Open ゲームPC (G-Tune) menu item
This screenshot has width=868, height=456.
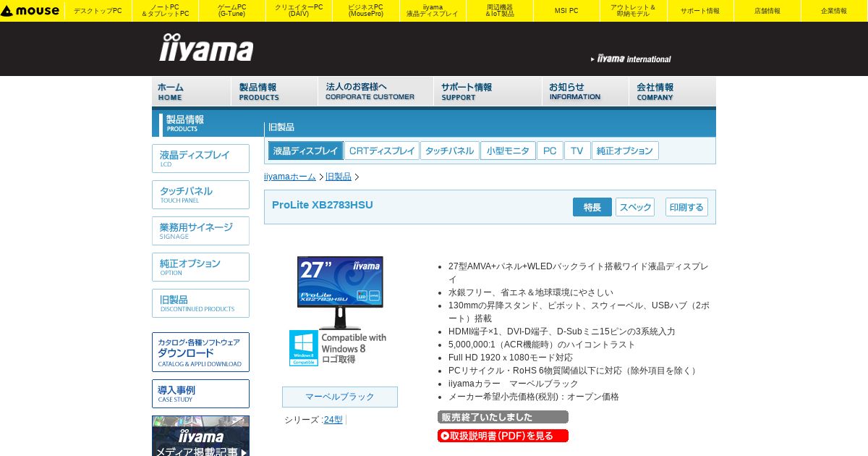[232, 11]
